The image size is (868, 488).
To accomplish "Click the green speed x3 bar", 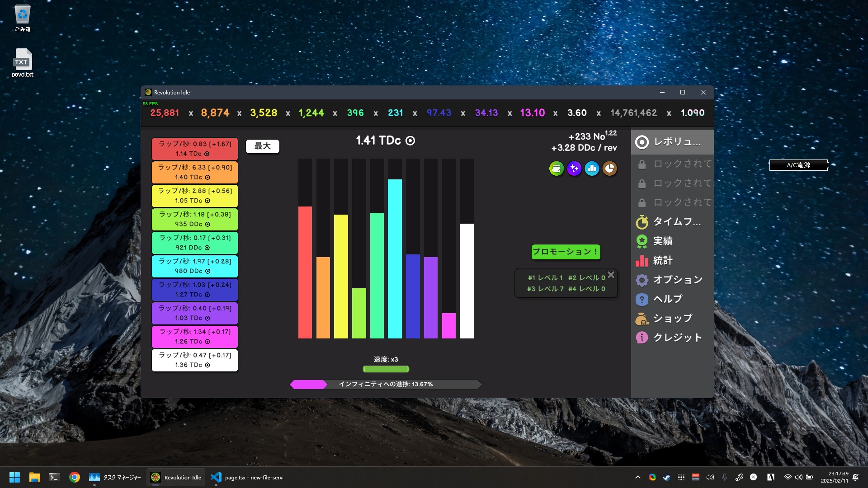I will tap(386, 369).
